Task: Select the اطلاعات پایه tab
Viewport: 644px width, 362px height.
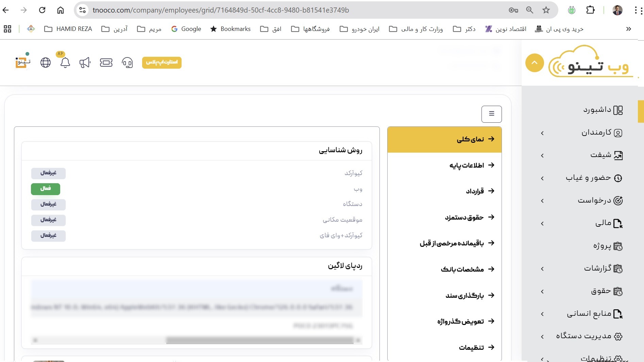Action: (x=467, y=165)
